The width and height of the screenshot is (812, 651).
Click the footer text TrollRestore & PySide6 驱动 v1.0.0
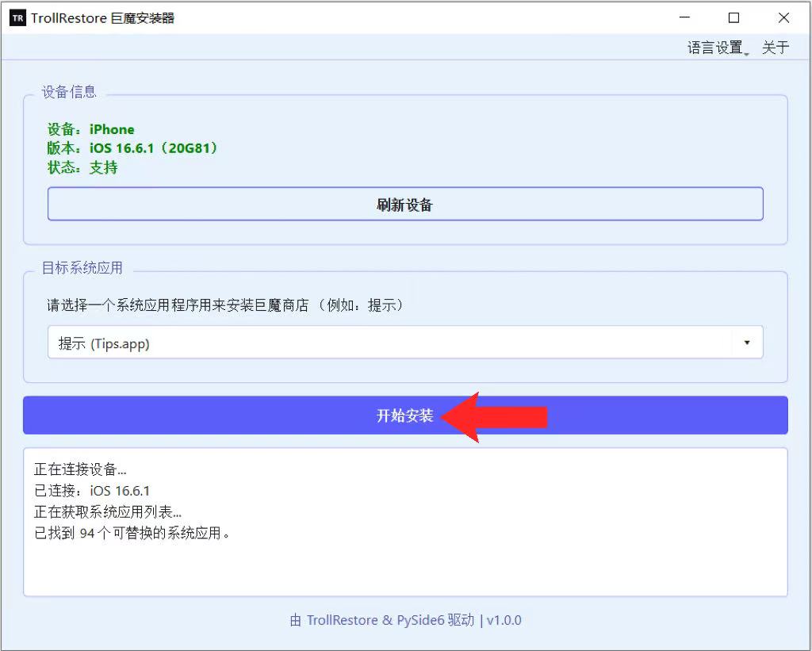(x=405, y=620)
